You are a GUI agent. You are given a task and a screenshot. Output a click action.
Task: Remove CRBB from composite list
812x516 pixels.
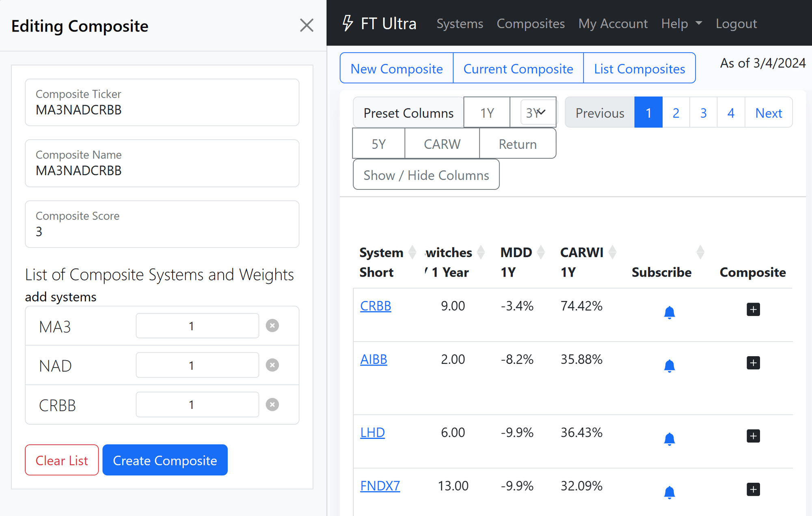pos(272,404)
